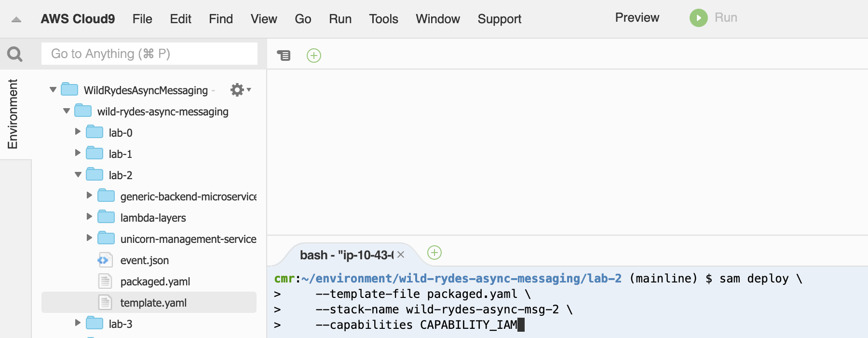
Task: Open the Support menu
Action: 500,19
